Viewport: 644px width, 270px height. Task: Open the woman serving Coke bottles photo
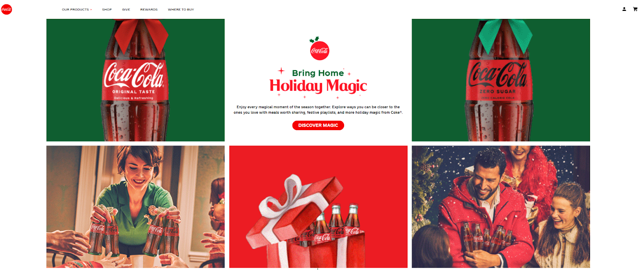136,207
